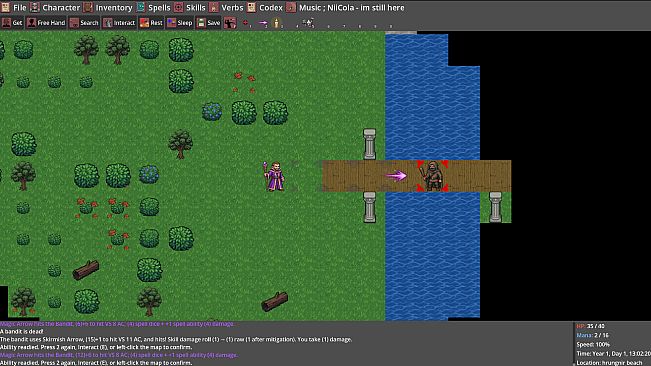The width and height of the screenshot is (651, 366).
Task: Open the Skills menu
Action: [190, 7]
